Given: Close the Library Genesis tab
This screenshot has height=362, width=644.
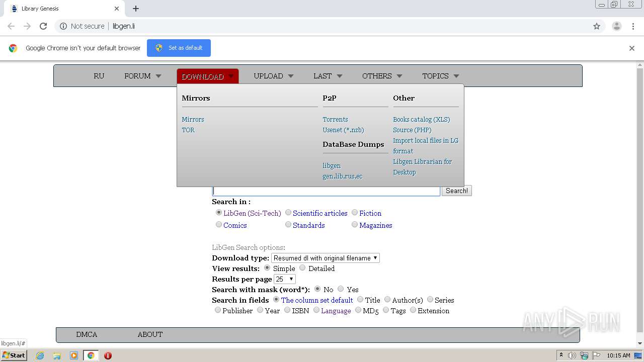Looking at the screenshot, I should point(117,9).
